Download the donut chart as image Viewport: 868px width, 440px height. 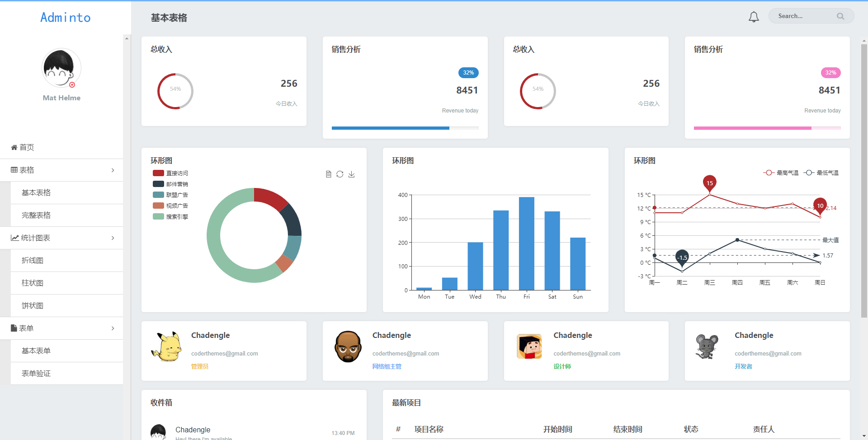(352, 174)
